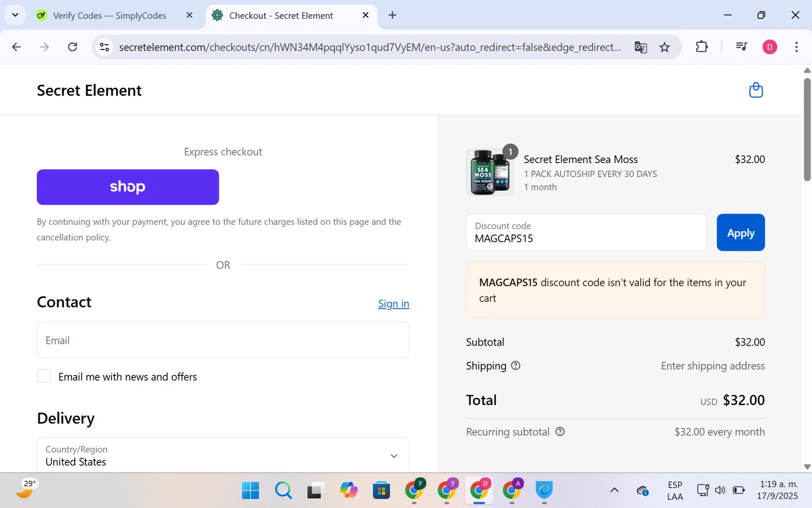Open the volume speaker tray icon
Viewport: 812px width, 508px height.
[720, 490]
